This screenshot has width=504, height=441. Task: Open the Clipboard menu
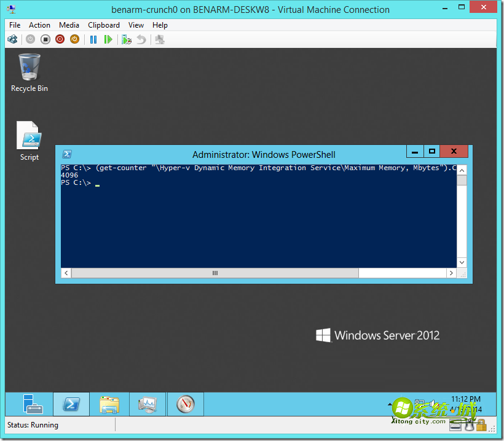(x=104, y=25)
